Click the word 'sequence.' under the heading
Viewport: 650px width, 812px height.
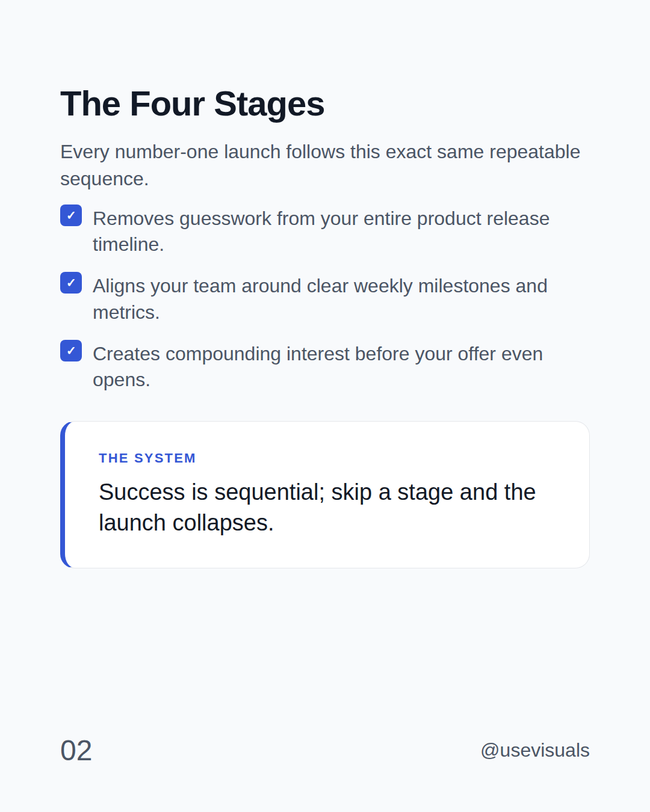click(104, 179)
